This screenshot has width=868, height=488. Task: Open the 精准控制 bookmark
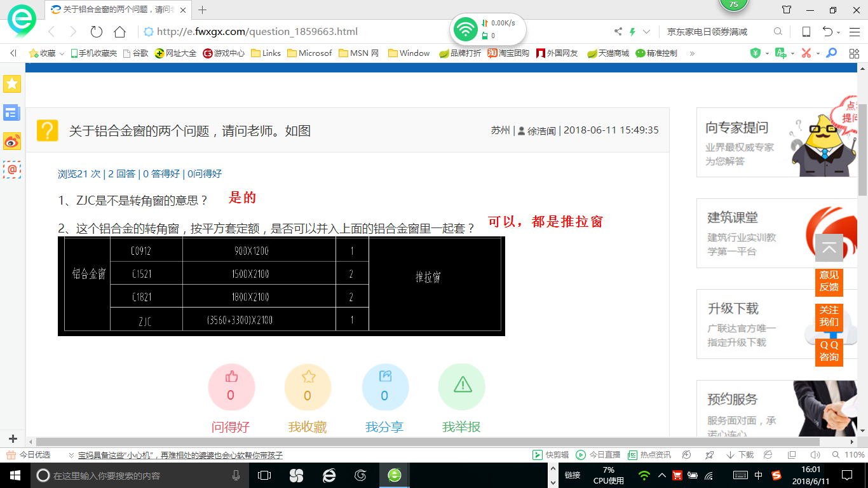pos(656,53)
